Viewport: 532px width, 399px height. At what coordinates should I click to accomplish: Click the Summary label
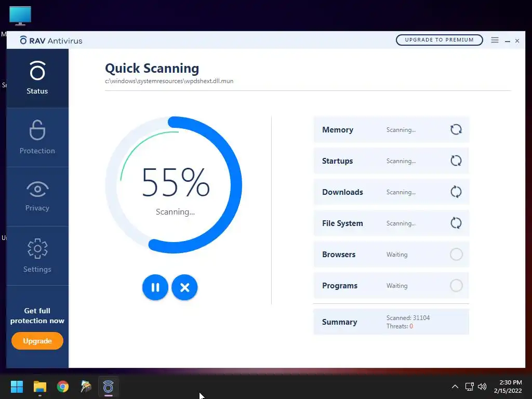click(339, 322)
